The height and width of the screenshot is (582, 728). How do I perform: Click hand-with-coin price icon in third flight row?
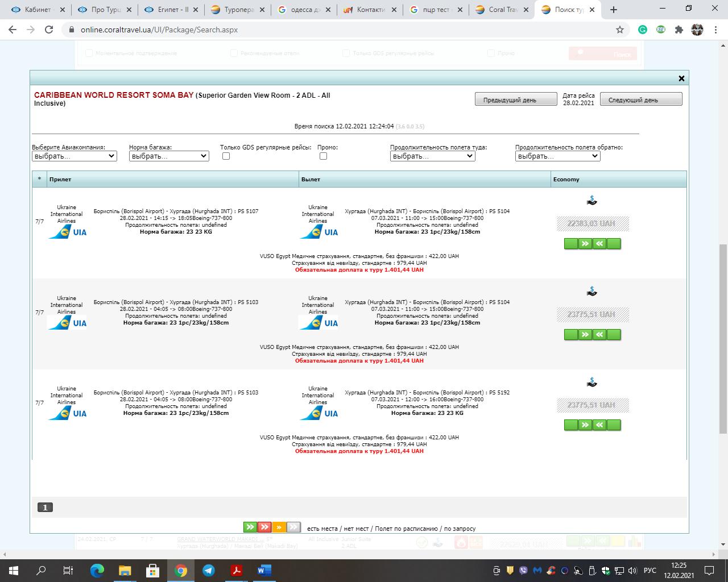pos(591,382)
